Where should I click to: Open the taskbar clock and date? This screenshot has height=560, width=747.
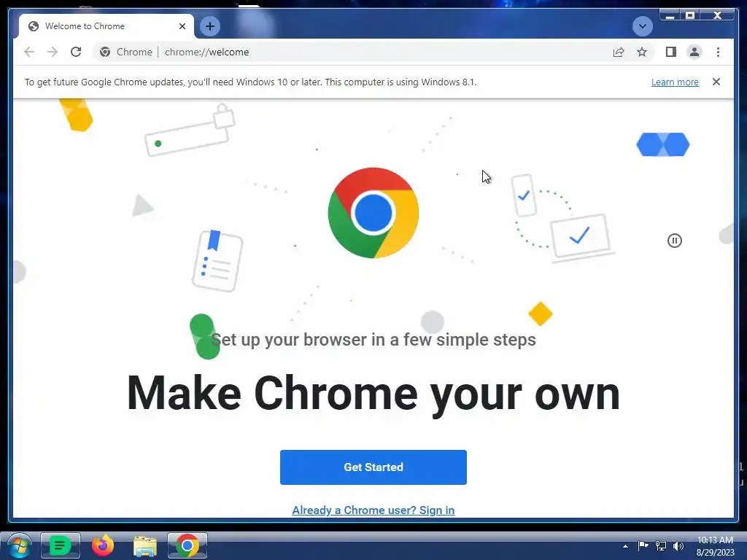[x=715, y=546]
